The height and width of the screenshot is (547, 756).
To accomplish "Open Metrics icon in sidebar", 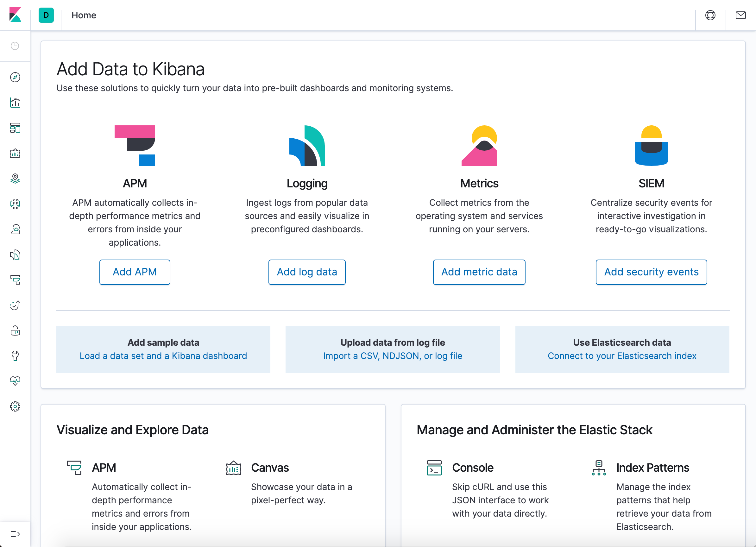I will tap(15, 229).
